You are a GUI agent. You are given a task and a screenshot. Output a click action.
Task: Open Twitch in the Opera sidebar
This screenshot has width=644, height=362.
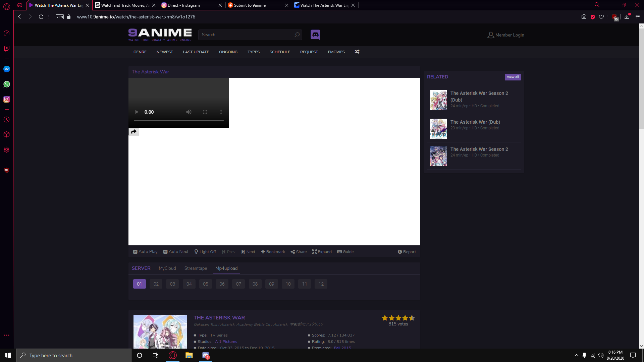point(7,49)
